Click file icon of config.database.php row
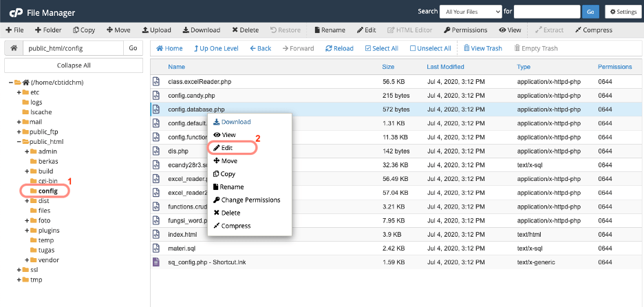The image size is (644, 307). 155,109
